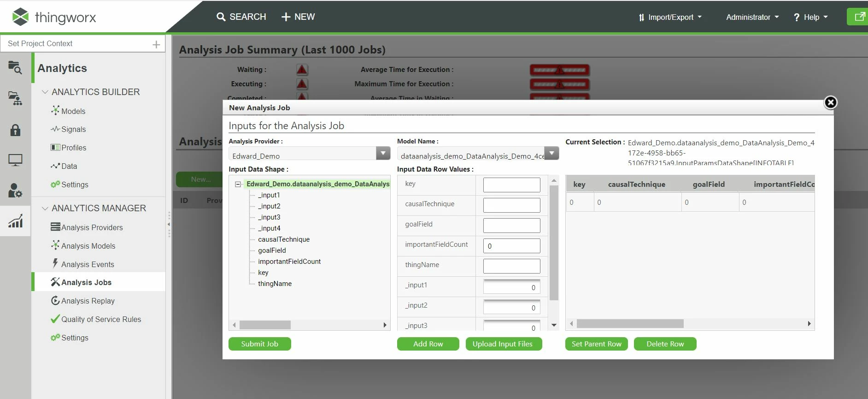The height and width of the screenshot is (399, 868).
Task: Click the key value input field
Action: (512, 185)
